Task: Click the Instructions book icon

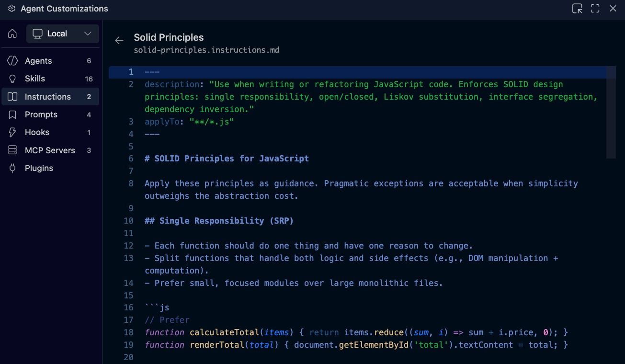Action: pyautogui.click(x=12, y=96)
